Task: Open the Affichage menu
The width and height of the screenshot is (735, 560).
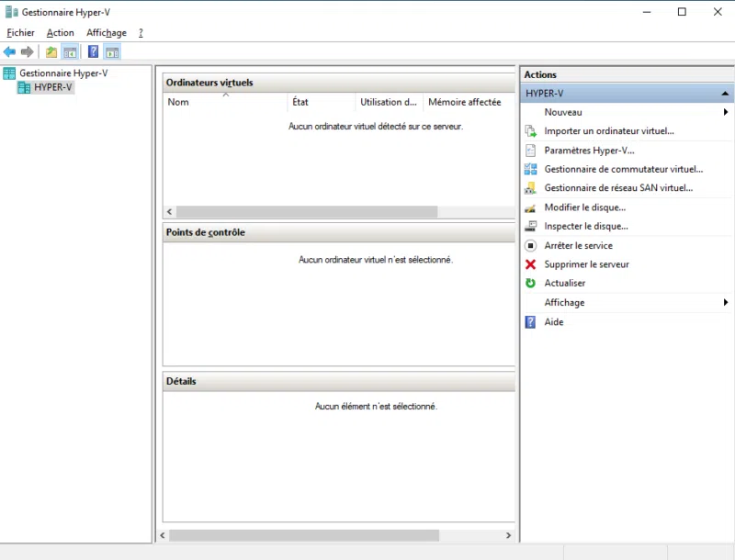Action: pyautogui.click(x=107, y=32)
